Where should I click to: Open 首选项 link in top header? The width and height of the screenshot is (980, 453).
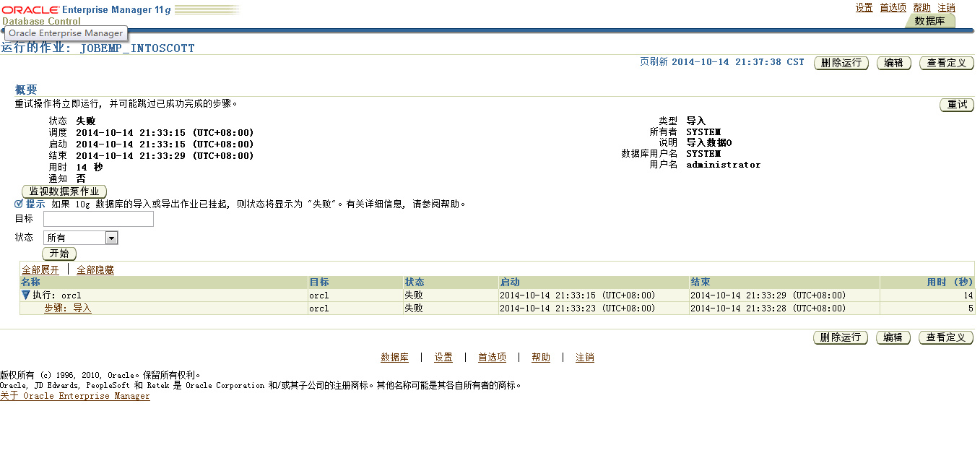(x=893, y=7)
